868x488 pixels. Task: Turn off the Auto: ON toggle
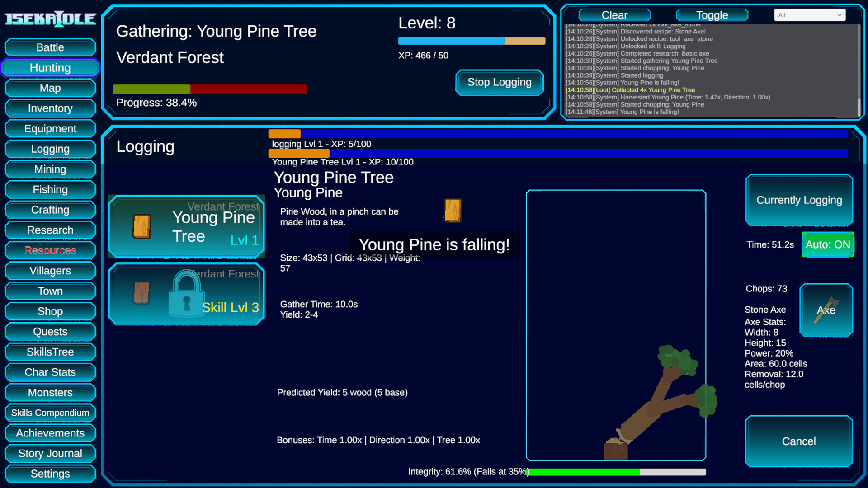click(x=827, y=244)
